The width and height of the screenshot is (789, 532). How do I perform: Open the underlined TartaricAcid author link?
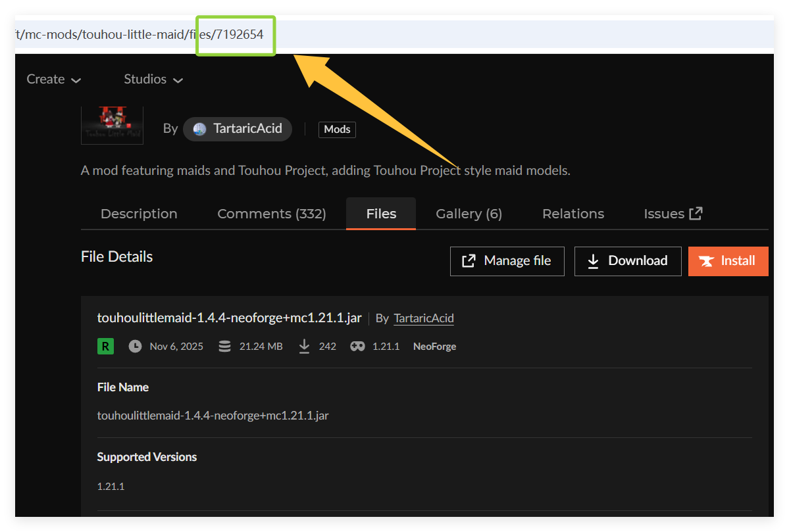click(x=424, y=318)
